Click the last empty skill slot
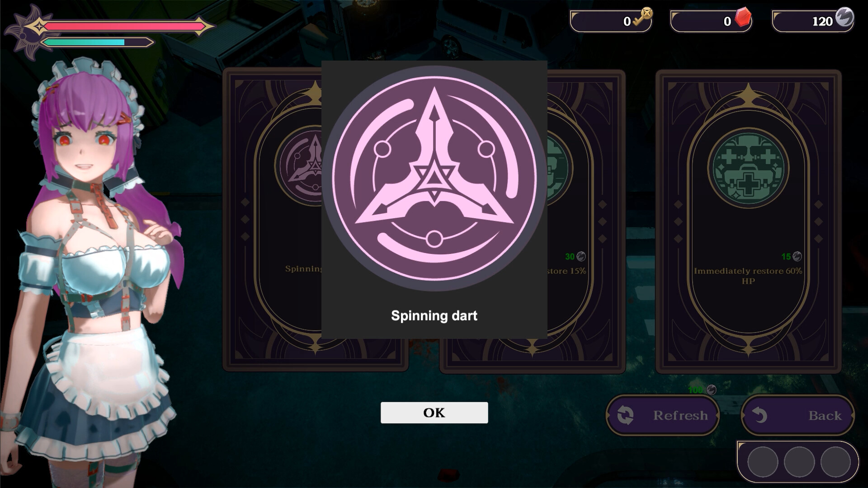This screenshot has width=868, height=488. point(835,462)
